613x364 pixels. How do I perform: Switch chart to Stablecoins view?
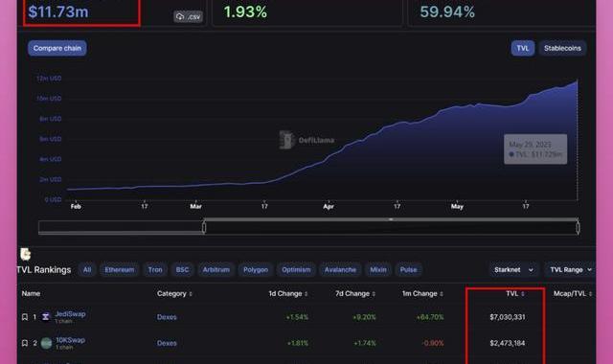(x=562, y=48)
